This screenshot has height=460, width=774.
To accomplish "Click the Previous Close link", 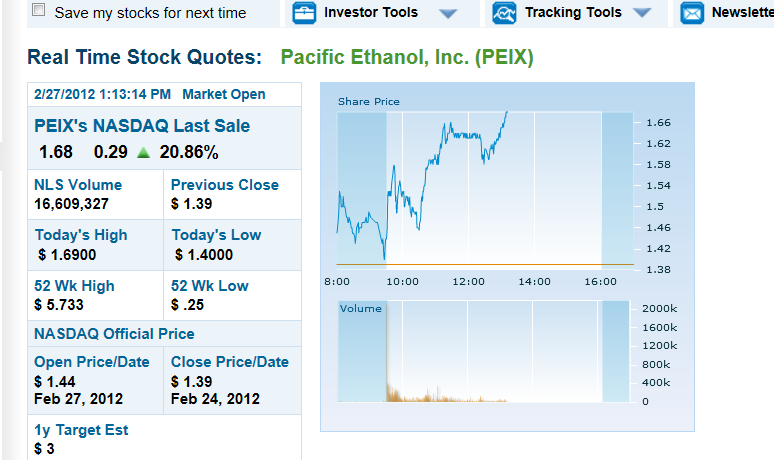I will pyautogui.click(x=224, y=185).
